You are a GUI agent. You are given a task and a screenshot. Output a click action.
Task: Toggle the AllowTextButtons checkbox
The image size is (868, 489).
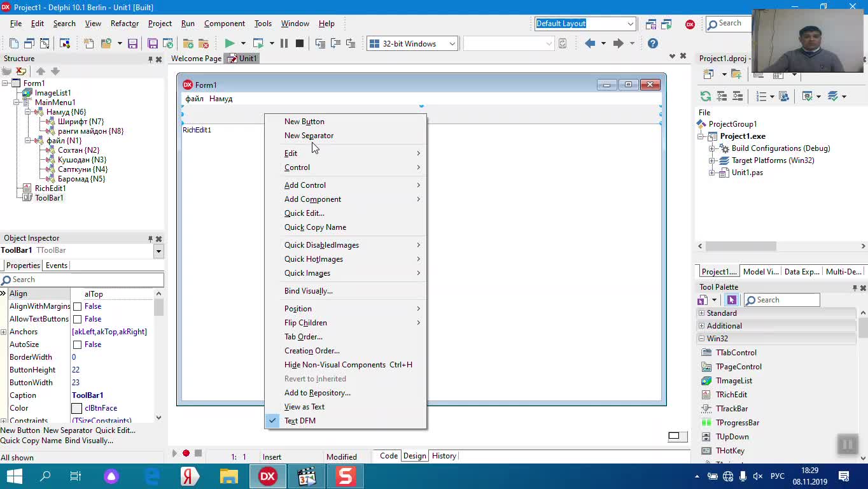click(78, 319)
